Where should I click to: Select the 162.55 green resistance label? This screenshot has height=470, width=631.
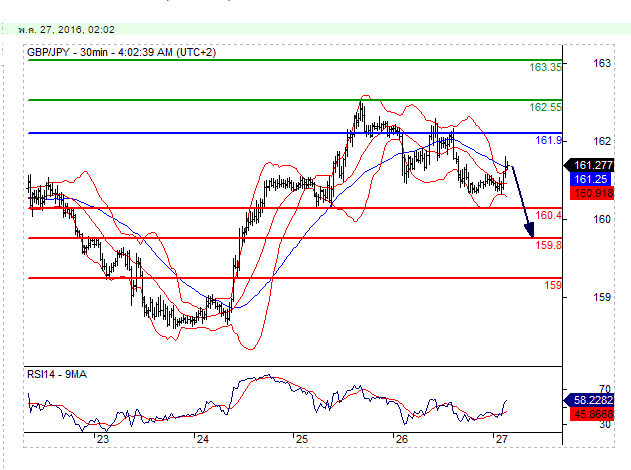click(x=544, y=106)
